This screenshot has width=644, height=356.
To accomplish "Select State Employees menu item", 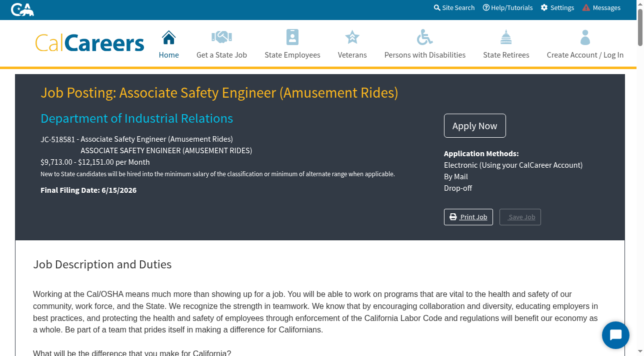I will [x=292, y=55].
